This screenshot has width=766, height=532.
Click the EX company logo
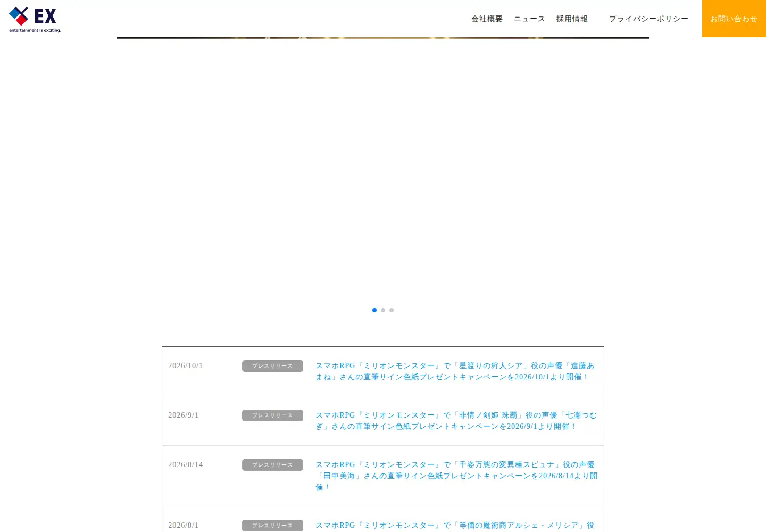click(35, 20)
